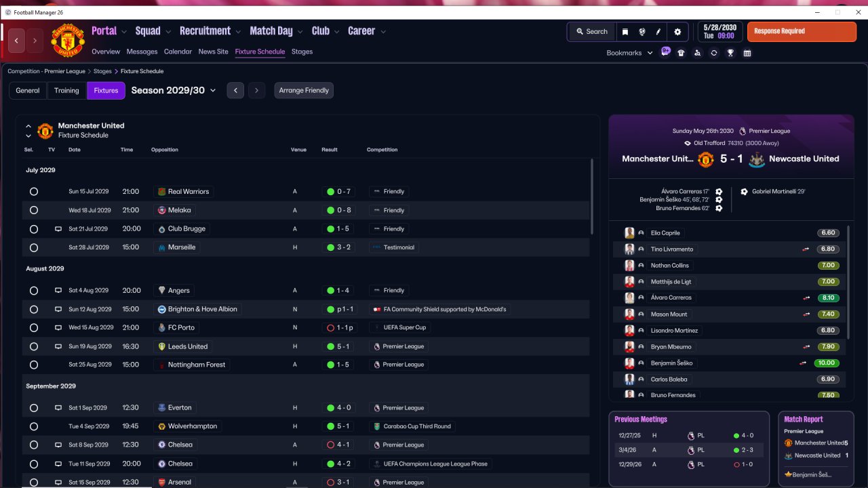Select the Angers fixture radio button

pyautogui.click(x=34, y=291)
